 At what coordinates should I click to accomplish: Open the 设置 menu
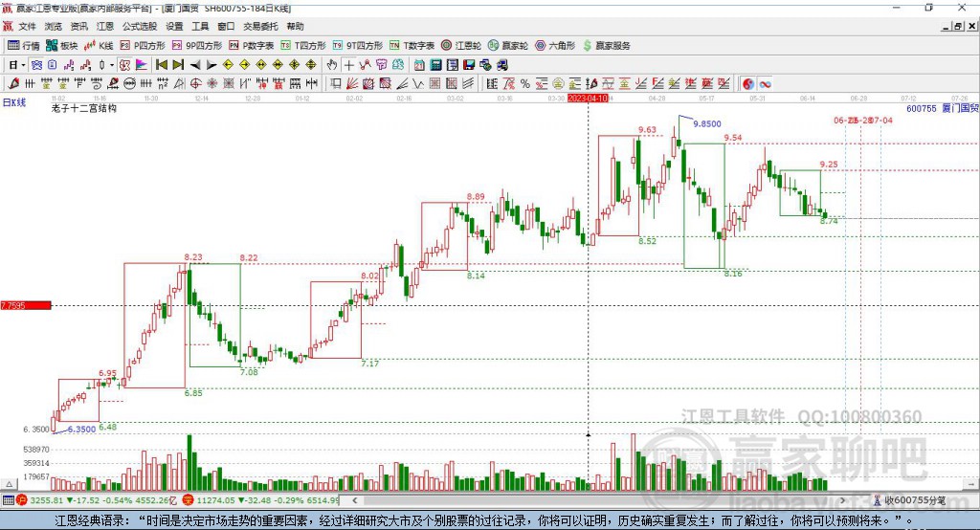174,26
